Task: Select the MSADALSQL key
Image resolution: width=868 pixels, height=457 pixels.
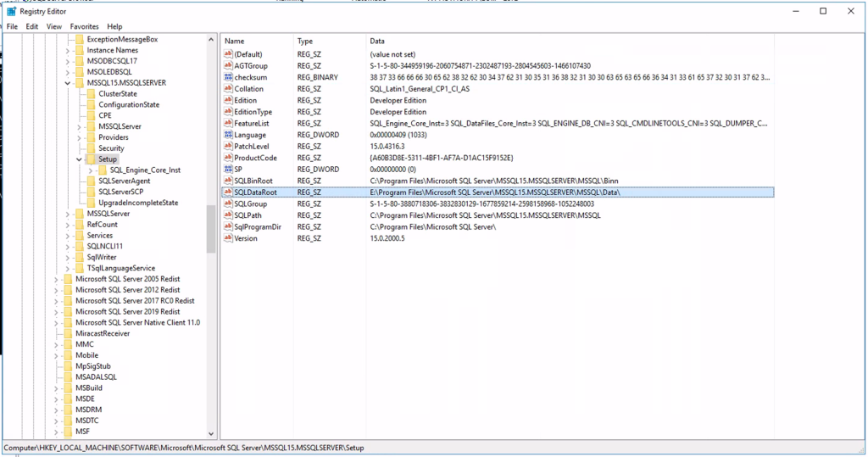Action: (x=97, y=377)
